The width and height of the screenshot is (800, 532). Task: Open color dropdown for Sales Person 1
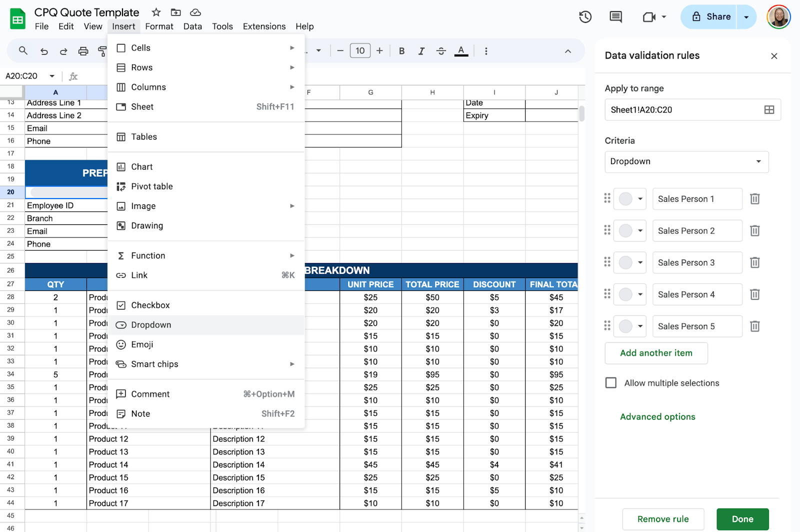click(630, 199)
